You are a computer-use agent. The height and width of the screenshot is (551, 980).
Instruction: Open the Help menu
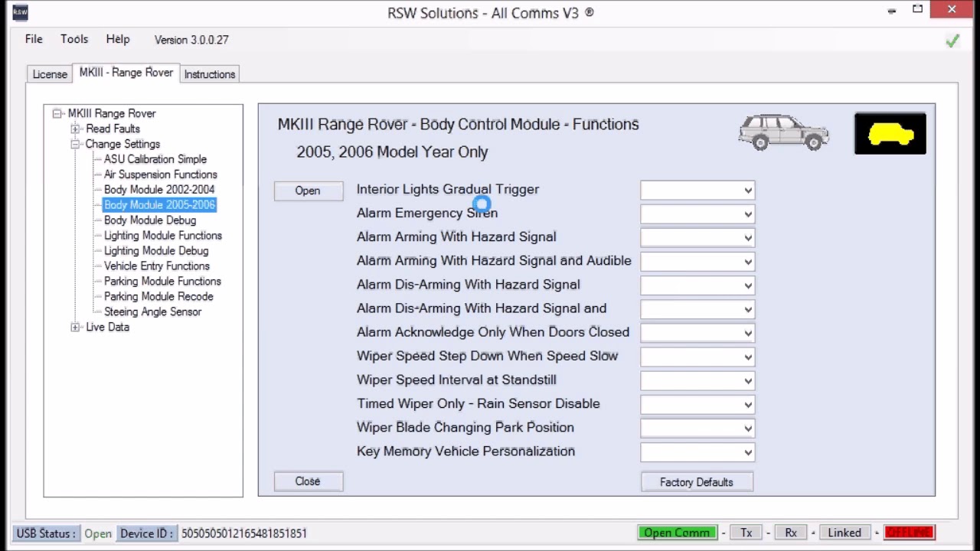[118, 39]
